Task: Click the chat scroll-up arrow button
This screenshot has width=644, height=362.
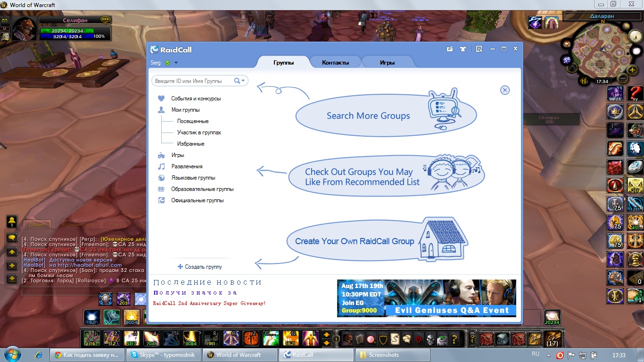Action: click(12, 252)
